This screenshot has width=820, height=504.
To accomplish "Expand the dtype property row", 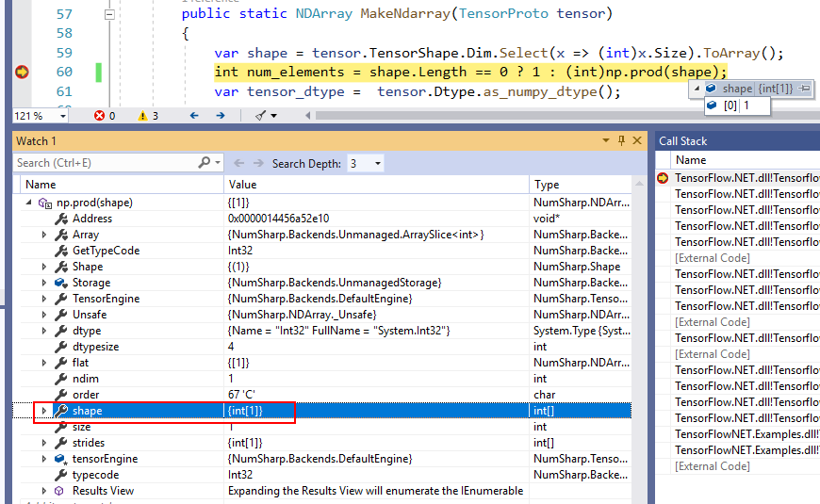I will (x=44, y=331).
